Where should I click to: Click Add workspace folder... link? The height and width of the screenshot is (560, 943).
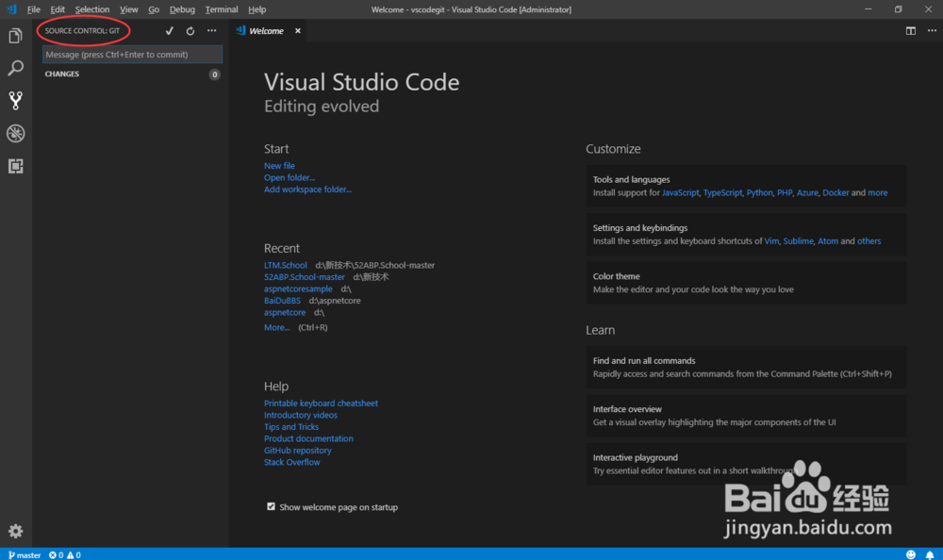(308, 189)
